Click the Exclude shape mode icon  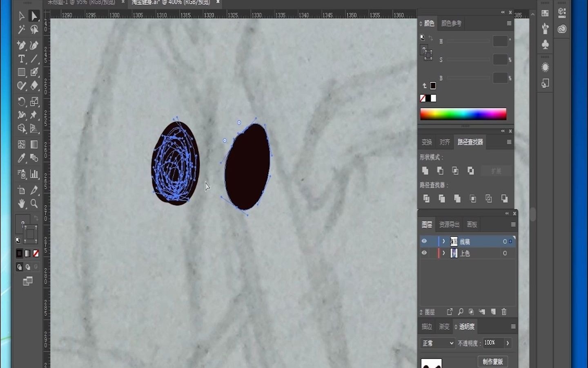tap(471, 171)
